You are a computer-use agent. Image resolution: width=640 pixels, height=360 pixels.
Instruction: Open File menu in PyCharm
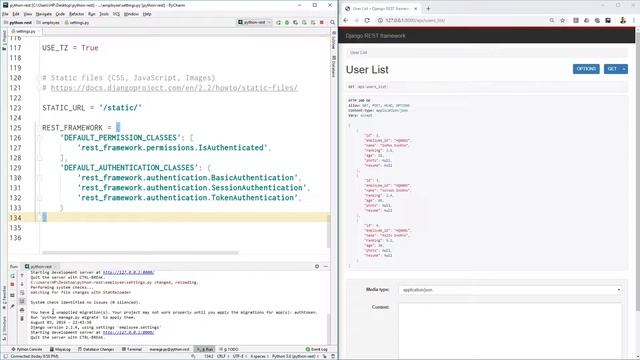(x=5, y=14)
